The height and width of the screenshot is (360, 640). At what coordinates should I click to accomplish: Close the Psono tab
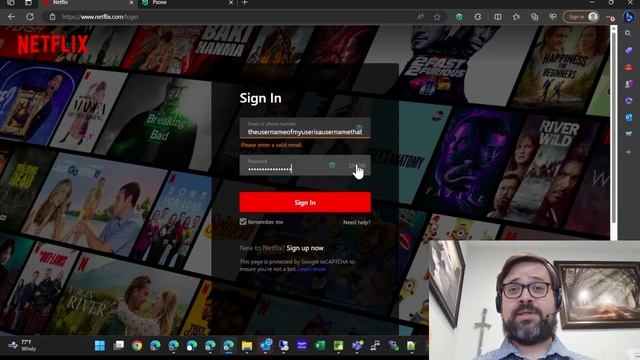pyautogui.click(x=231, y=3)
